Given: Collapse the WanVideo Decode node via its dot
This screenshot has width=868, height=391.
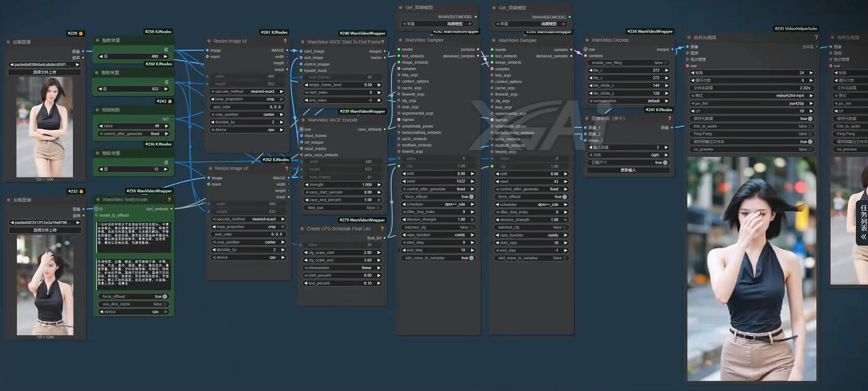Looking at the screenshot, I should [587, 40].
